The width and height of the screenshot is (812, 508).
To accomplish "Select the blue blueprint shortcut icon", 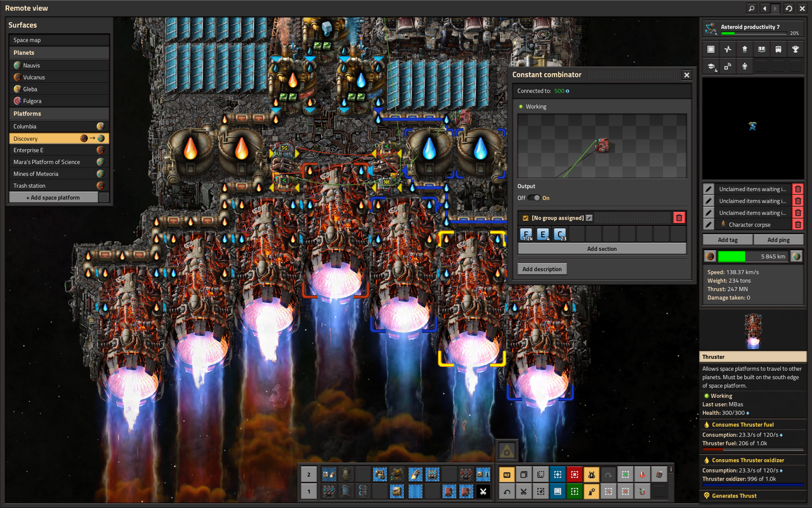I will (x=557, y=474).
